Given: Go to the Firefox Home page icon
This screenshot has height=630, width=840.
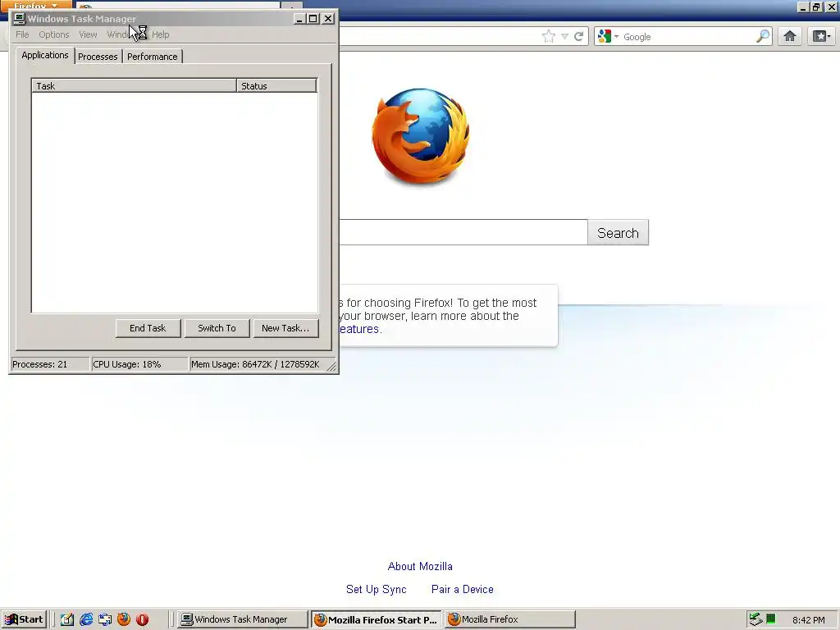Looking at the screenshot, I should pos(790,36).
